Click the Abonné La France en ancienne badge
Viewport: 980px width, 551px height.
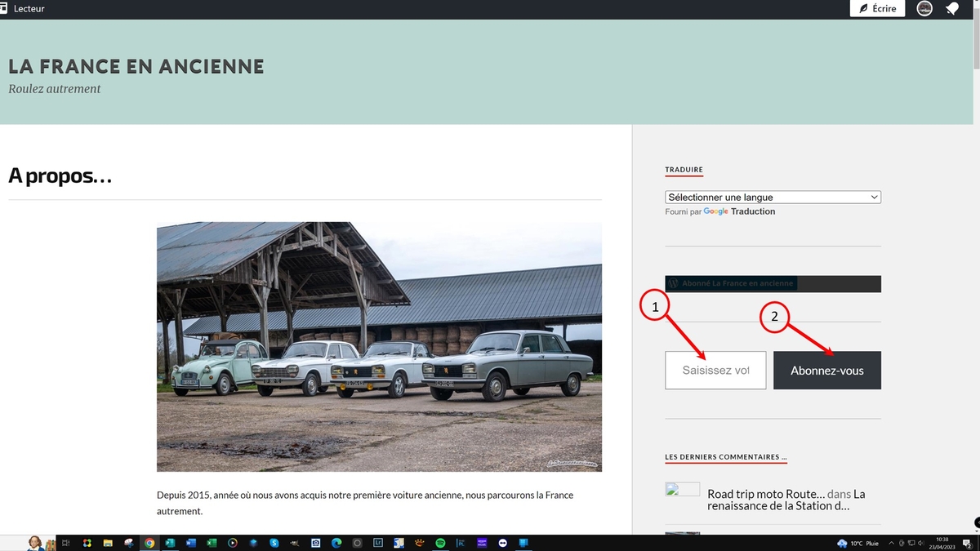tap(730, 283)
